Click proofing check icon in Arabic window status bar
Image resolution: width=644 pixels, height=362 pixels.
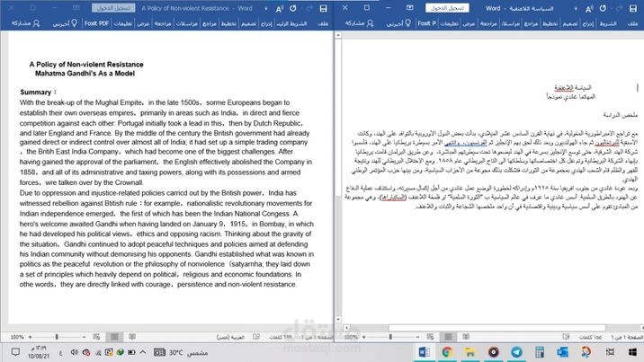click(x=566, y=337)
